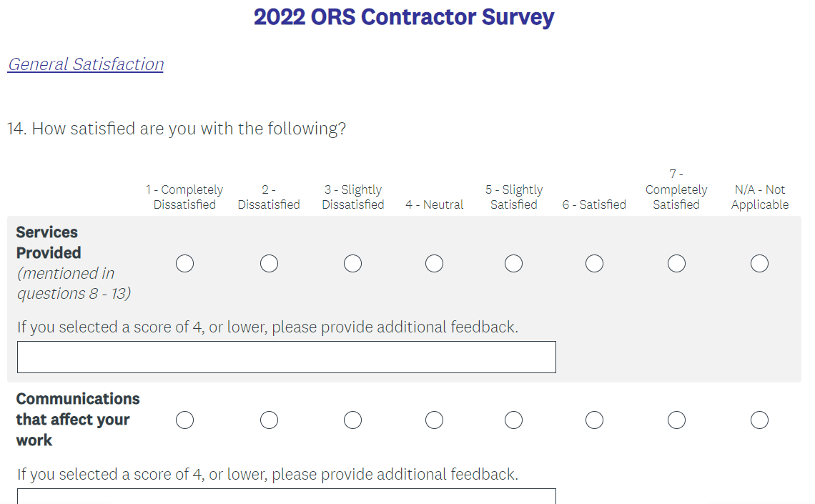The height and width of the screenshot is (504, 815).
Task: Select Satisfied for Services Provided
Action: coord(594,264)
